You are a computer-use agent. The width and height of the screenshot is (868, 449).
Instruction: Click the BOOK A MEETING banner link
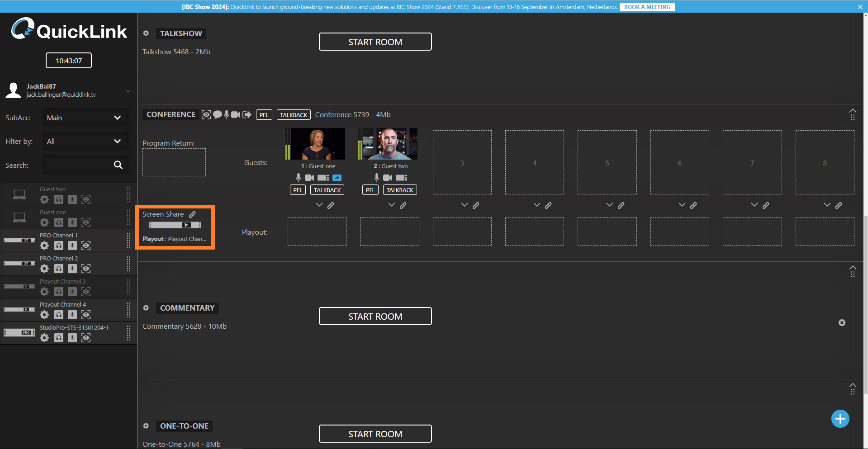647,7
